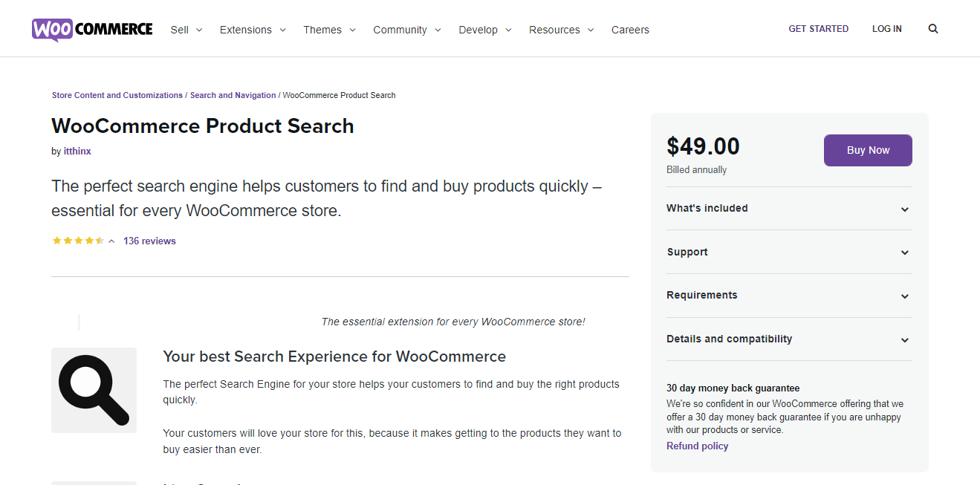980x485 pixels.
Task: Open the Extensions dropdown menu
Action: [253, 30]
